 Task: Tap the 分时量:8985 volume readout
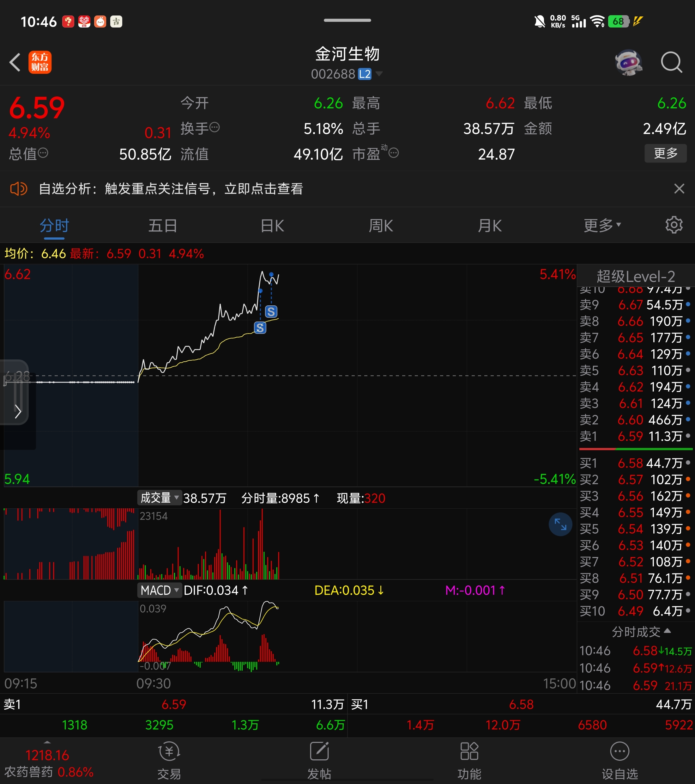(x=280, y=498)
